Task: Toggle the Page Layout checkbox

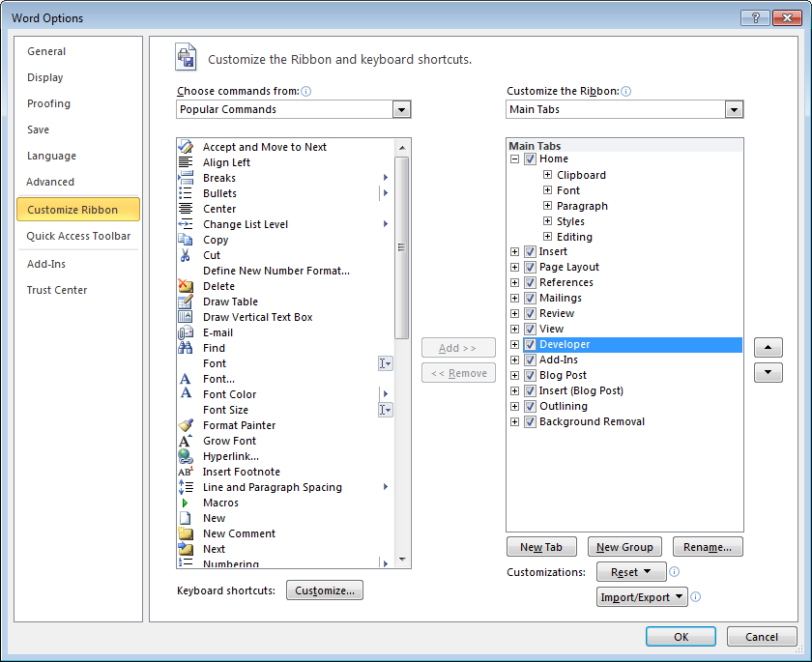Action: click(x=530, y=267)
